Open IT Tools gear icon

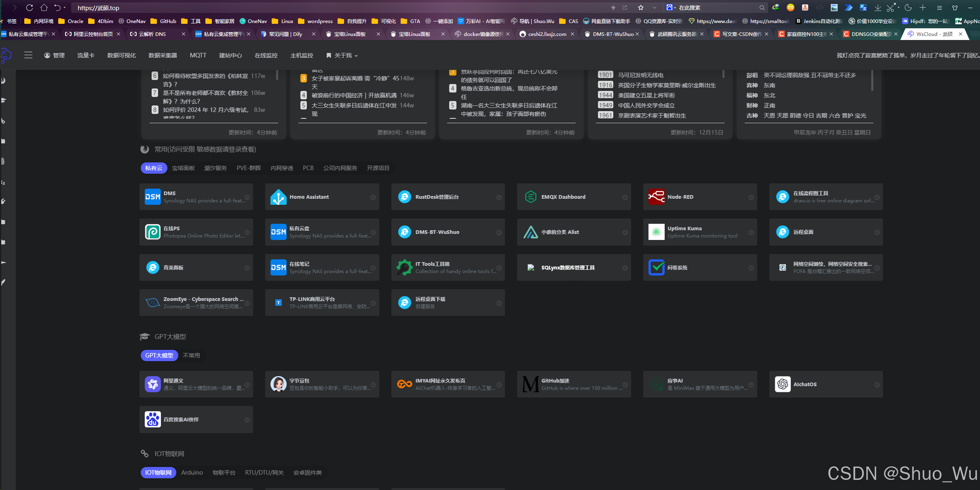tap(404, 267)
